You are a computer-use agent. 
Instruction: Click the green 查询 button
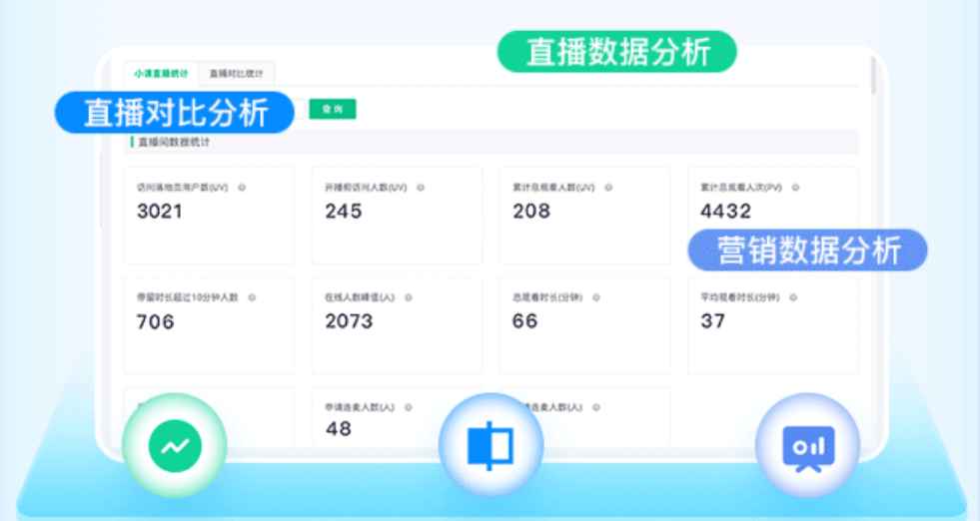[333, 110]
